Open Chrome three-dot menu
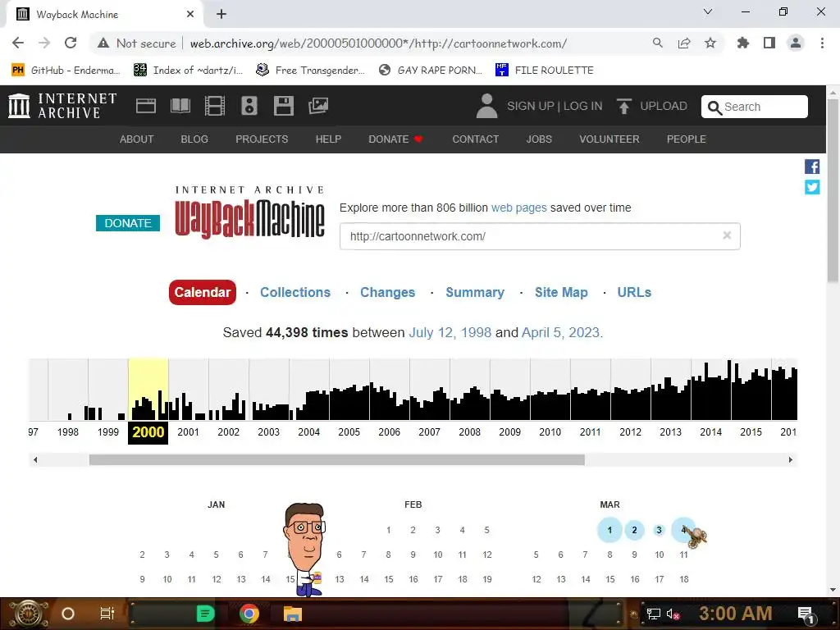 [x=822, y=43]
